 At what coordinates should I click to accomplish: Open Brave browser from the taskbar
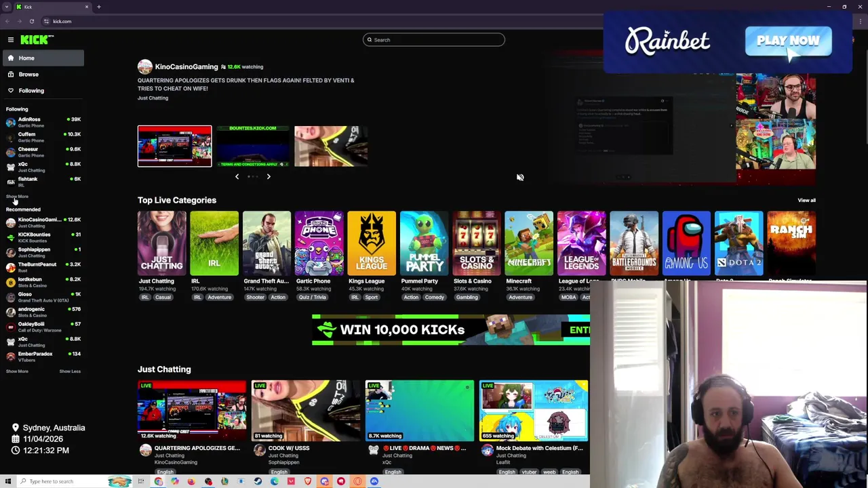[x=307, y=481]
